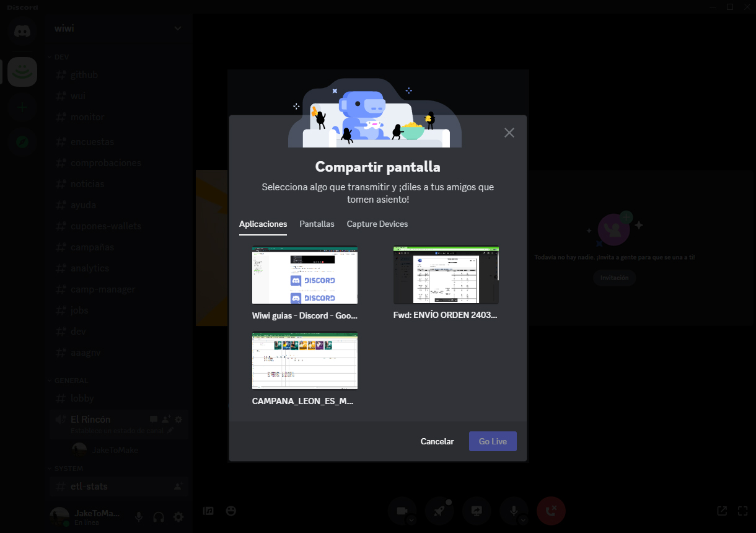Toggle full screen call view icon
Screen dimensions: 756x533
[x=743, y=511]
